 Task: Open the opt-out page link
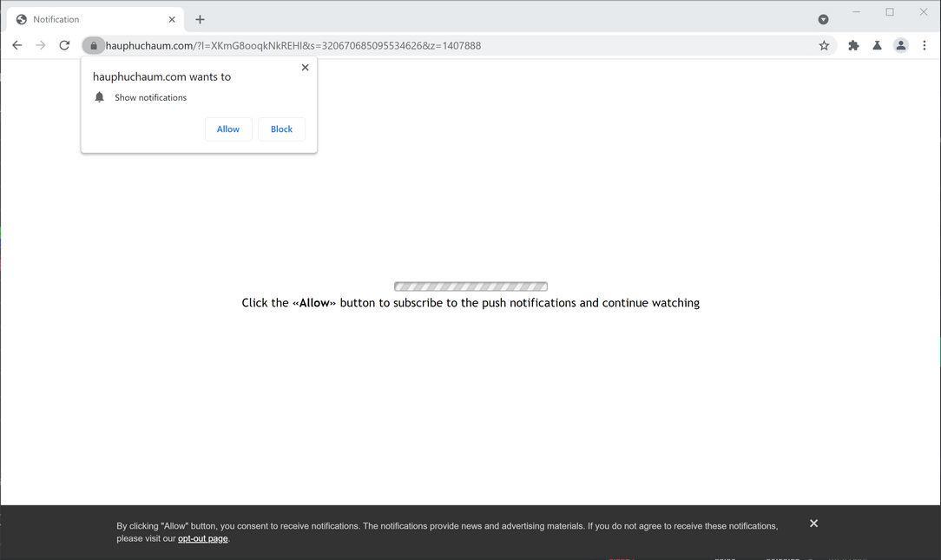tap(201, 538)
